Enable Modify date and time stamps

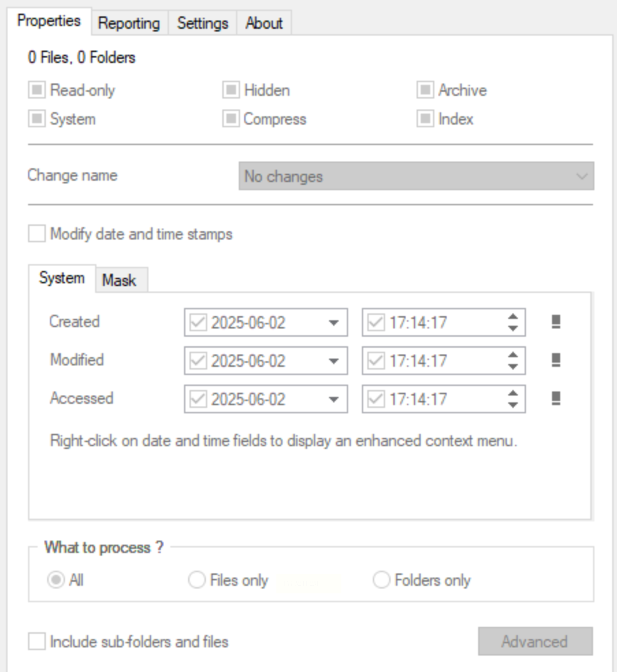click(37, 235)
